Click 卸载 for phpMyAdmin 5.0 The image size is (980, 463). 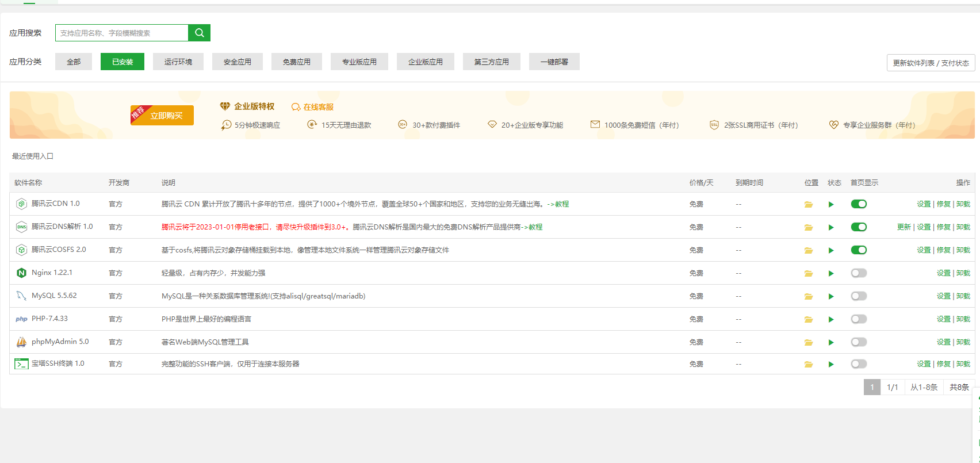963,342
